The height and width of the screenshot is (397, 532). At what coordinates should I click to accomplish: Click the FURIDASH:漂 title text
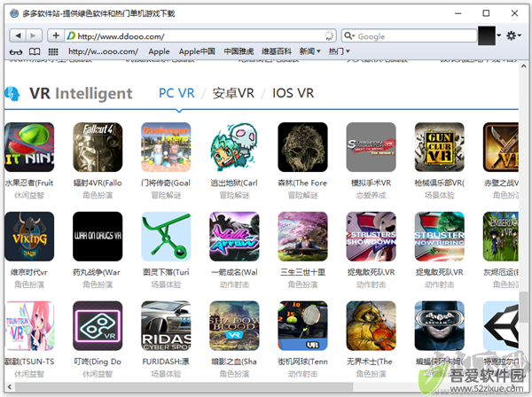166,362
